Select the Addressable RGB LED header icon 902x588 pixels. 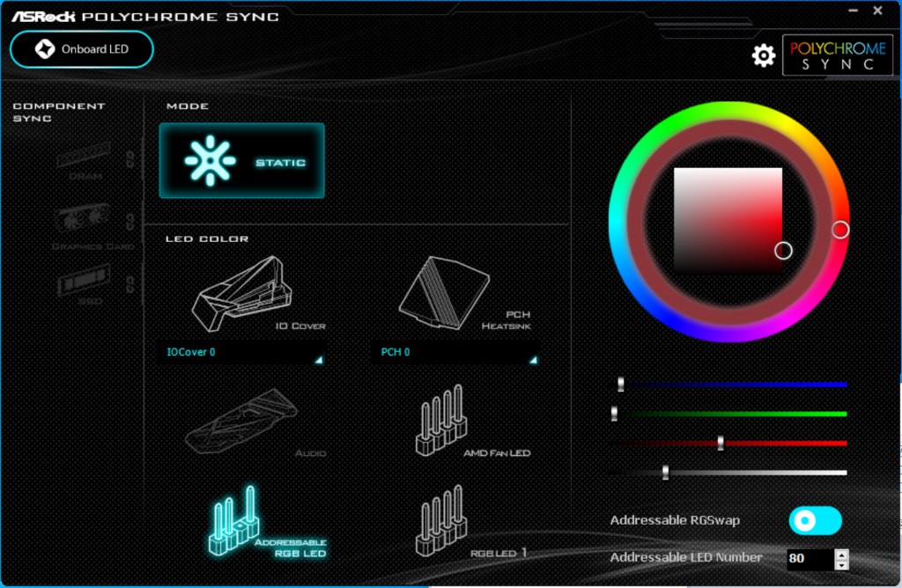coord(233,521)
